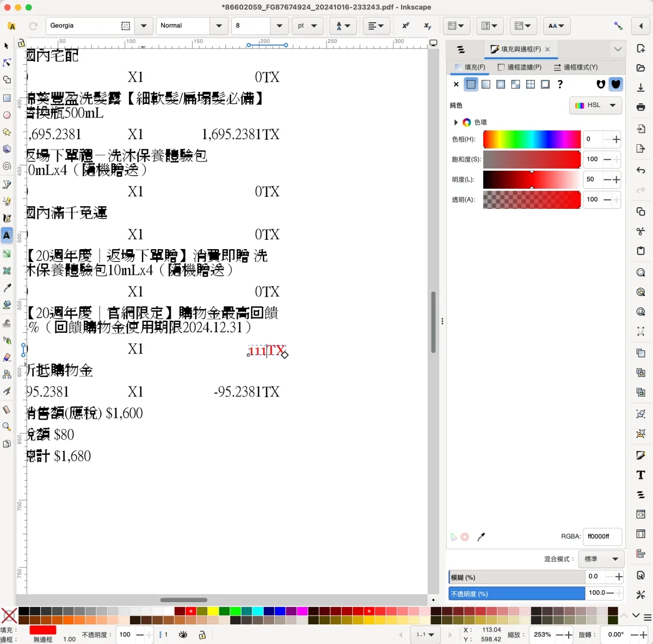Open the HSL color mode dropdown
653x644 pixels.
(596, 105)
